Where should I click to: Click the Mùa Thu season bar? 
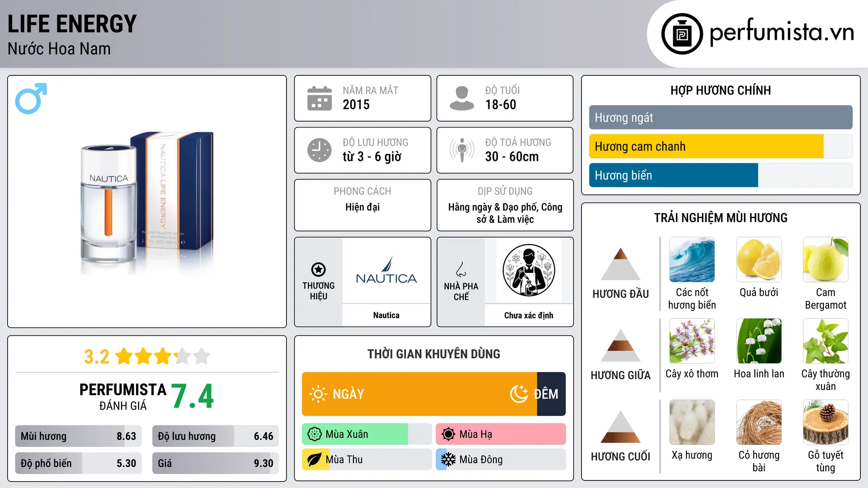coord(367,460)
